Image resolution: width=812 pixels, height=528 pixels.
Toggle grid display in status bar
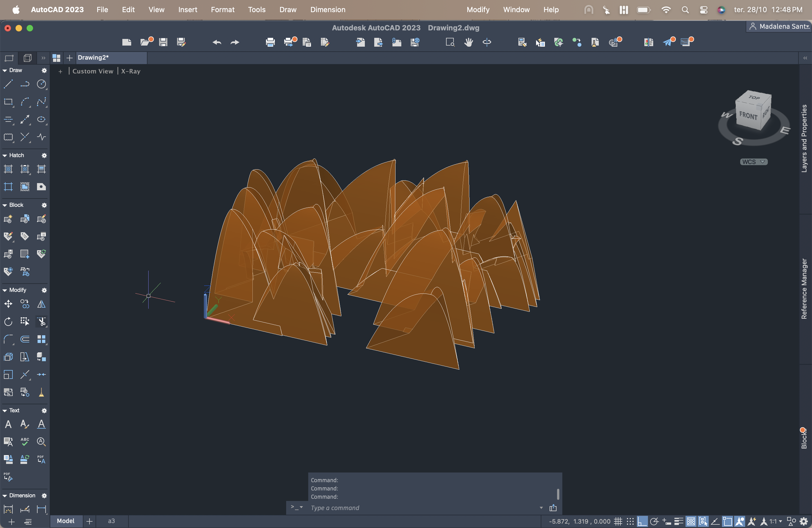(x=618, y=521)
